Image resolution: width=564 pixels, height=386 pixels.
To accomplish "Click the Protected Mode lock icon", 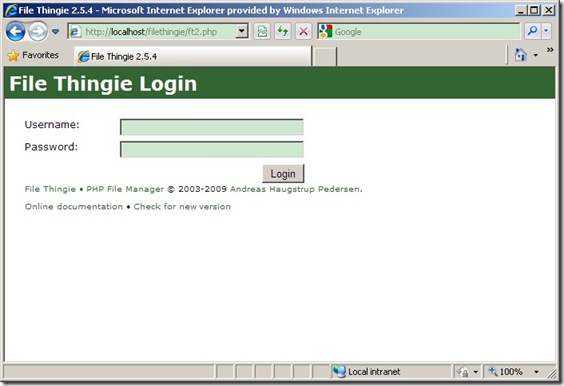I will click(463, 372).
